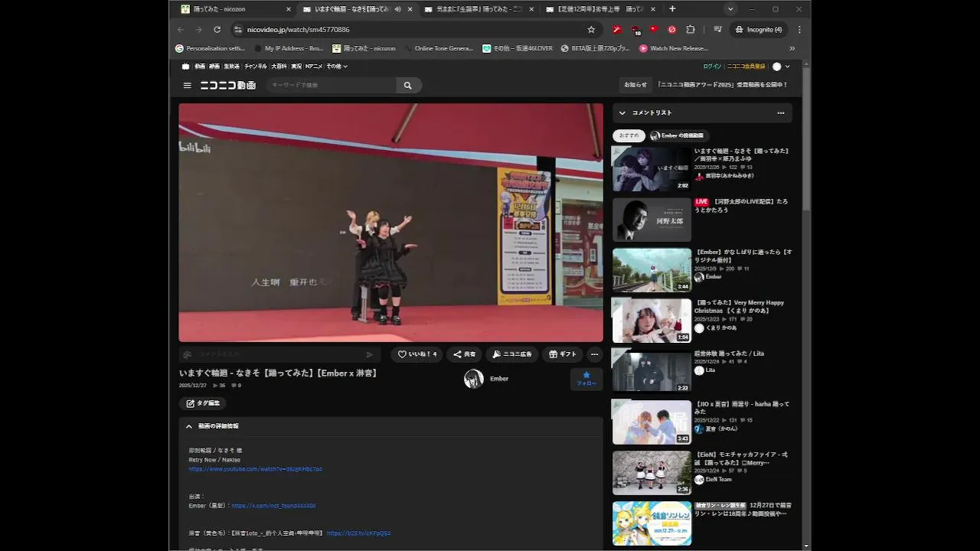Open the b23.tv link in description
The image size is (980, 551).
[x=358, y=533]
